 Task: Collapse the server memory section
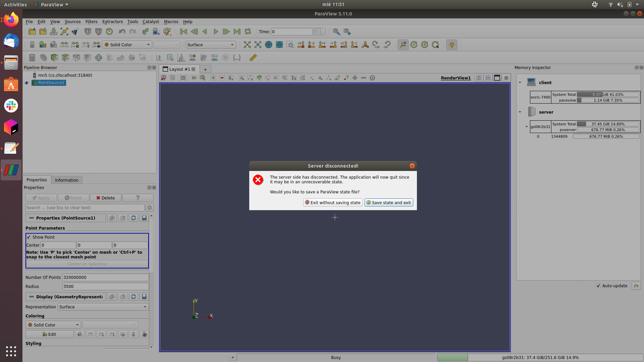520,112
